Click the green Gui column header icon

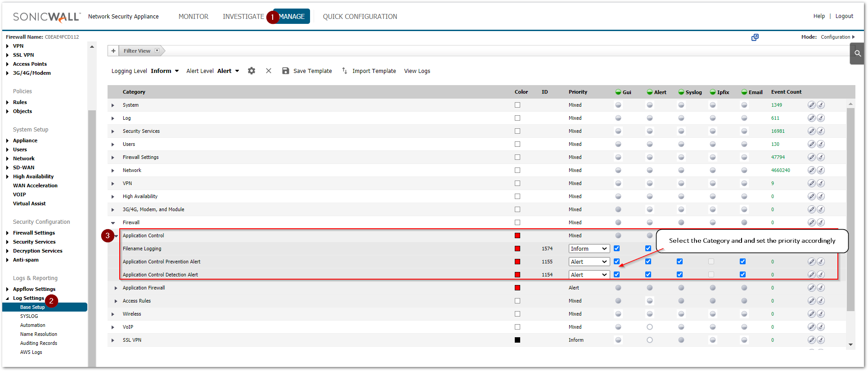click(x=618, y=92)
